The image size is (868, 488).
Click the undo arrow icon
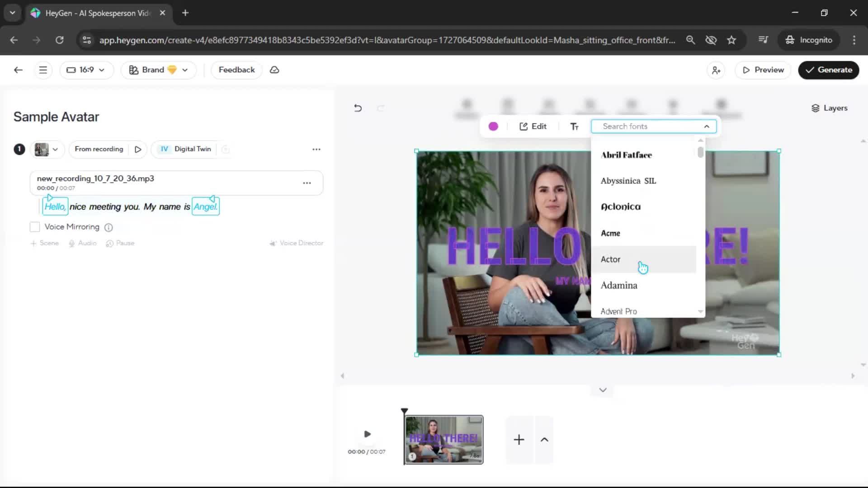pos(358,108)
